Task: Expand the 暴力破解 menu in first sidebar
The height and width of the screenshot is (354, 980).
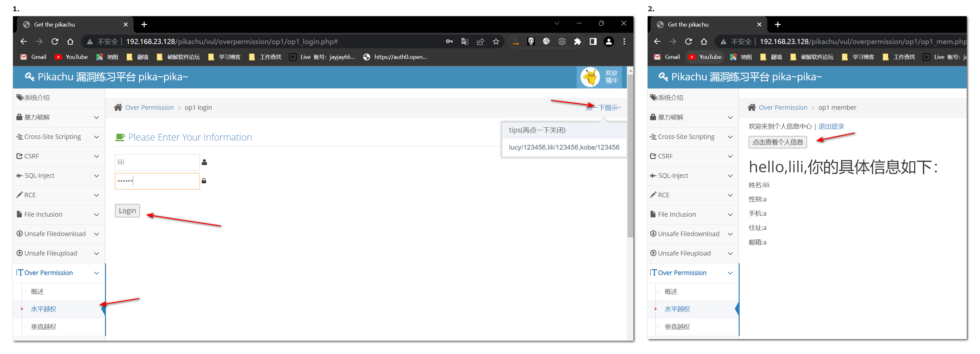Action: tap(59, 117)
